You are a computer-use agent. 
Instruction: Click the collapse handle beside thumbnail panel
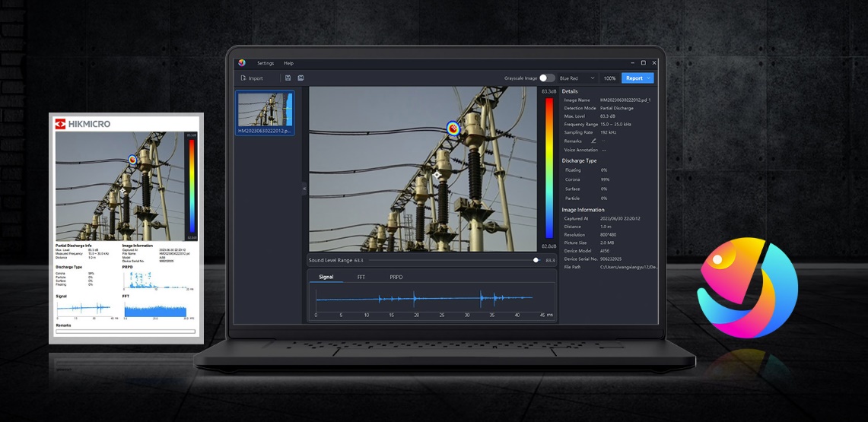click(304, 188)
